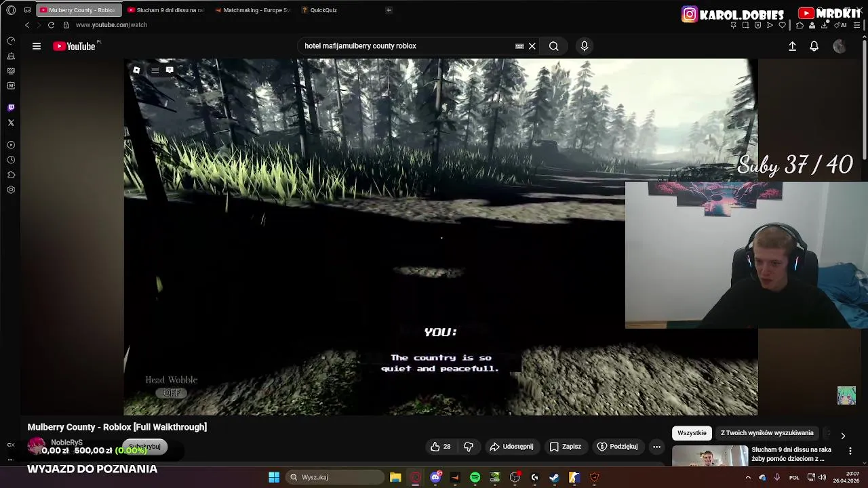Clear the YouTube search query with the X

532,46
